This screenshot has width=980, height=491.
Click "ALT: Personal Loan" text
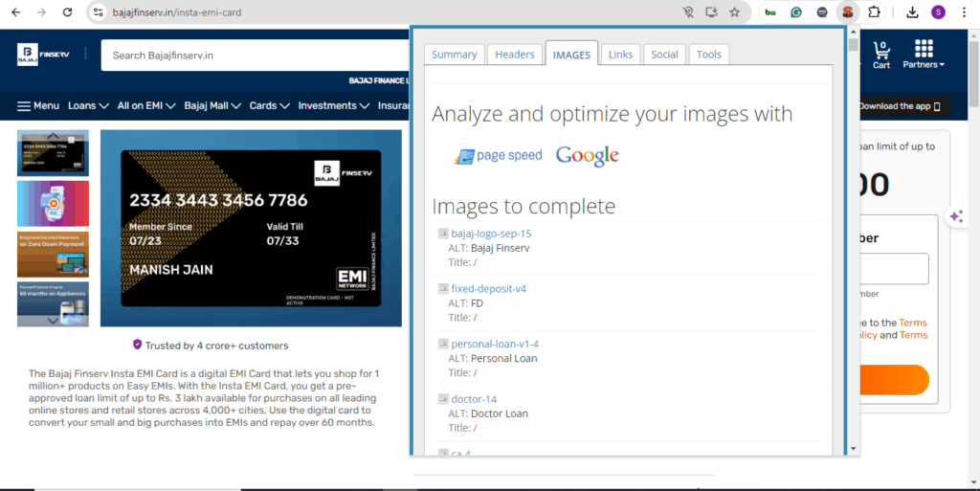pyautogui.click(x=493, y=359)
